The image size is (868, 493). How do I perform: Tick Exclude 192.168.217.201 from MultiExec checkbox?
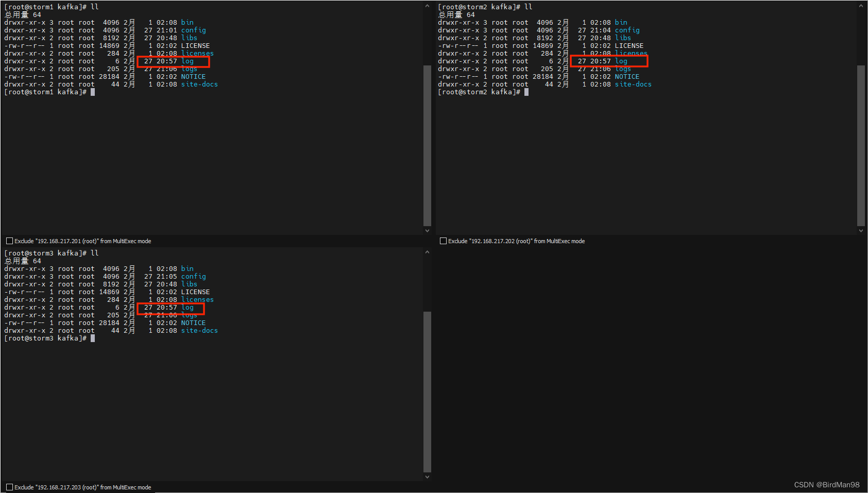pos(9,241)
